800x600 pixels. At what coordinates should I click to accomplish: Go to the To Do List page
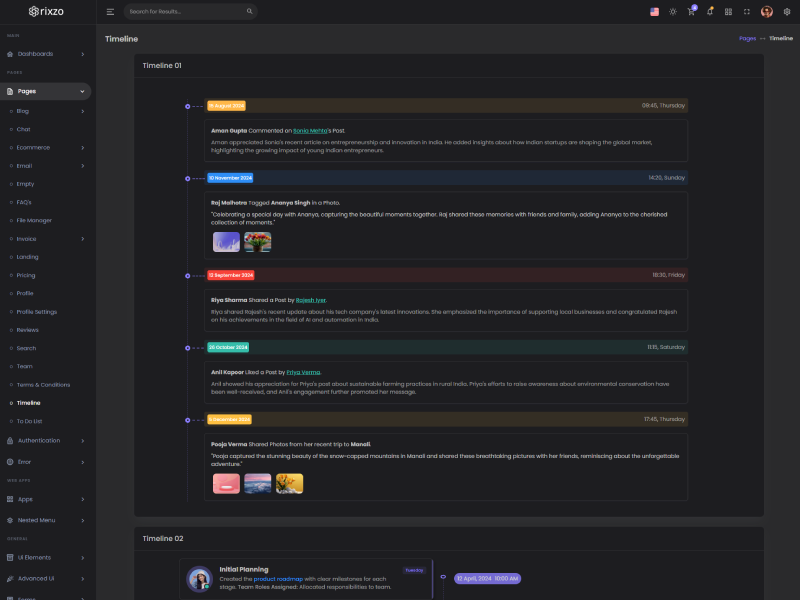click(x=30, y=421)
